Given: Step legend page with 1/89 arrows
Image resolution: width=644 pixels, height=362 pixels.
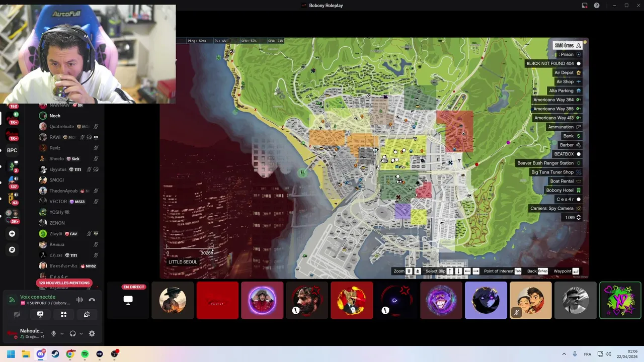Looking at the screenshot, I should click(x=578, y=217).
